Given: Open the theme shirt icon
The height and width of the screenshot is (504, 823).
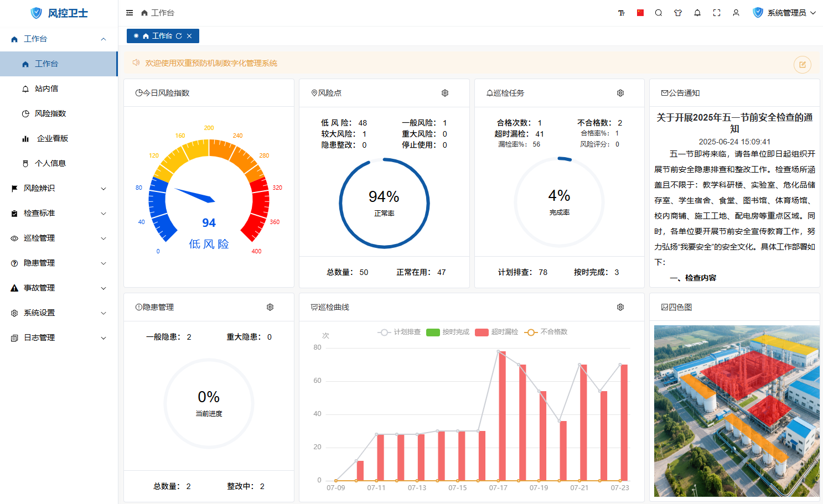Looking at the screenshot, I should (x=678, y=13).
